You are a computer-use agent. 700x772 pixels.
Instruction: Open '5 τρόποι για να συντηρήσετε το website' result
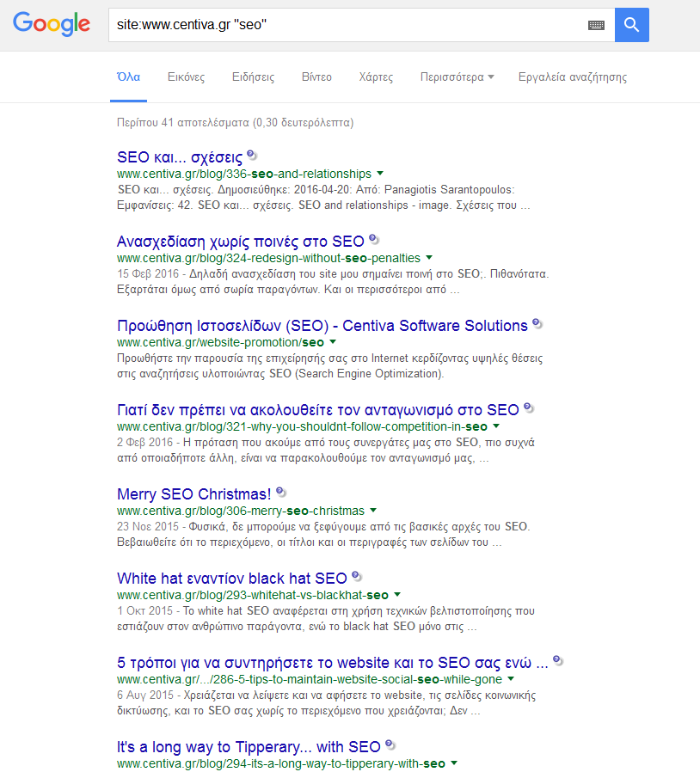(333, 662)
